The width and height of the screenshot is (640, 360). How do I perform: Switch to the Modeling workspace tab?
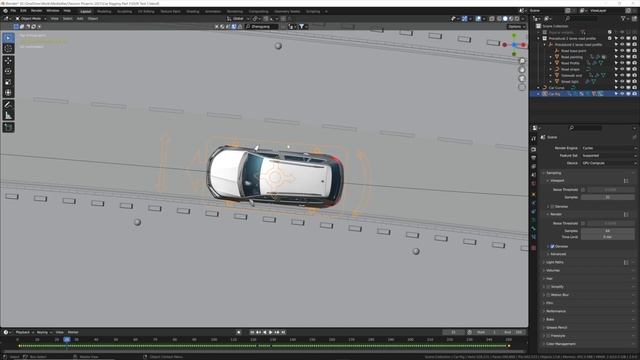tap(104, 11)
